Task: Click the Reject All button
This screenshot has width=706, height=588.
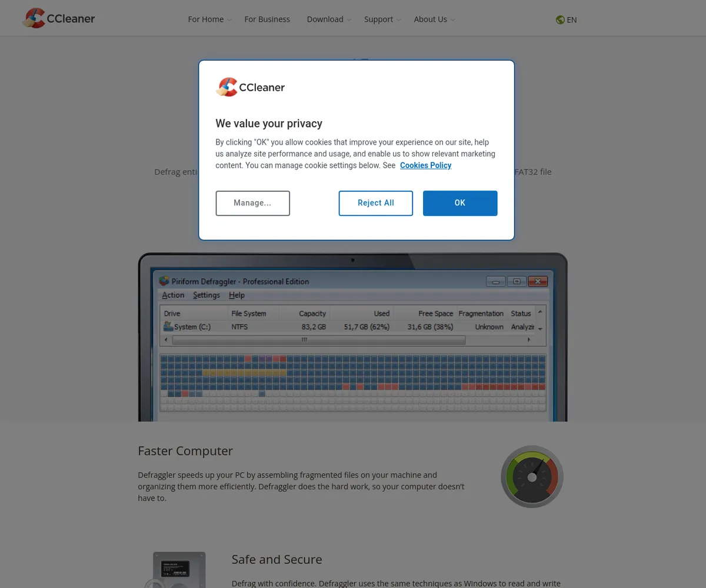Action: 375,203
